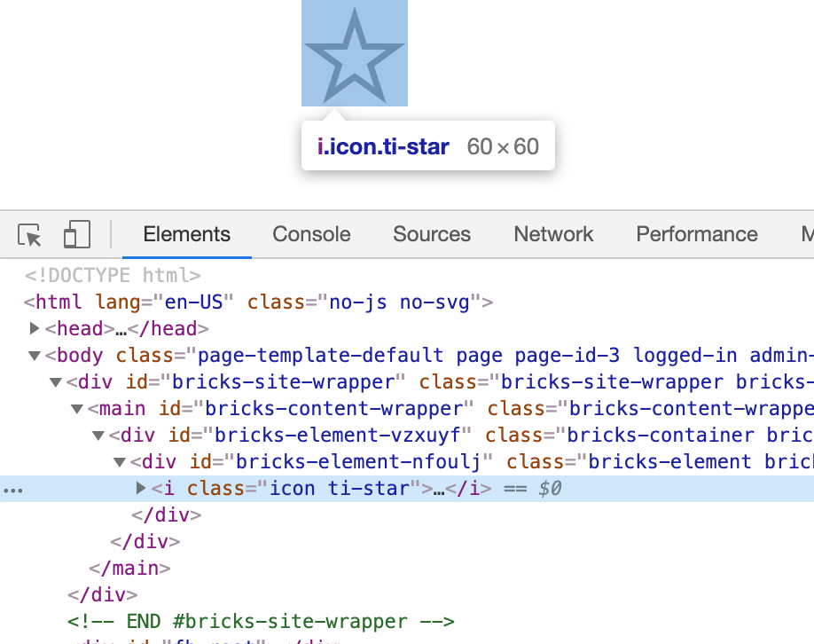Collapse the body element
Screen dimensions: 814x644
(x=35, y=356)
